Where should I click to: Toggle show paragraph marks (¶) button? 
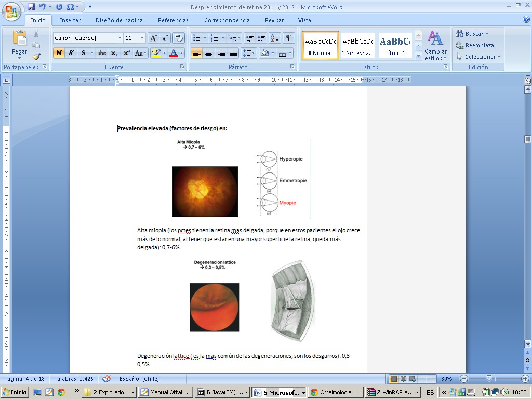point(288,38)
